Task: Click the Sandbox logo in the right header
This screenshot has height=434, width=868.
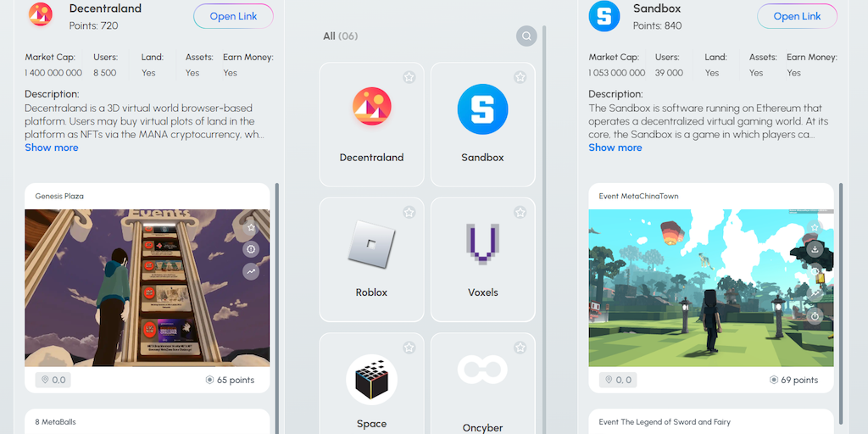Action: tap(604, 16)
